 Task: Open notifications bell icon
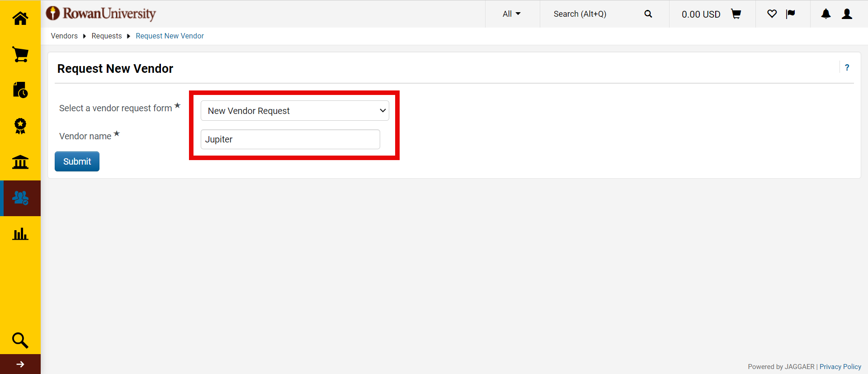(x=826, y=14)
